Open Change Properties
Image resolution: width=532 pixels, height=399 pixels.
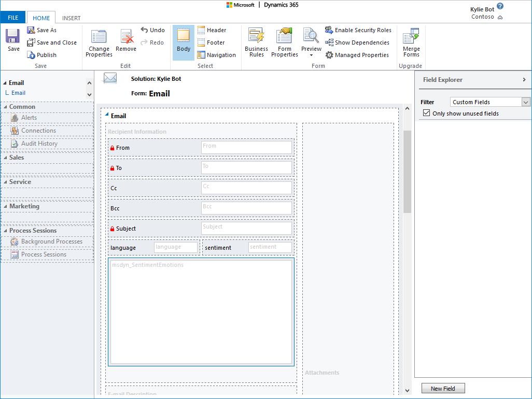pyautogui.click(x=99, y=42)
